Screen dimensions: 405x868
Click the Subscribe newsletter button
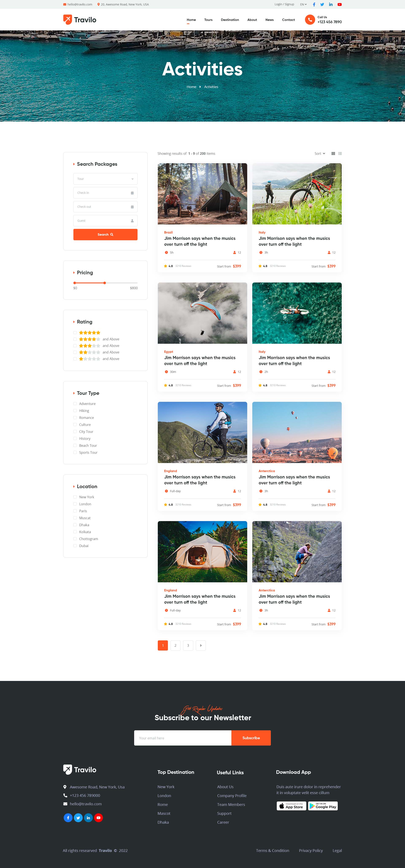(x=251, y=738)
